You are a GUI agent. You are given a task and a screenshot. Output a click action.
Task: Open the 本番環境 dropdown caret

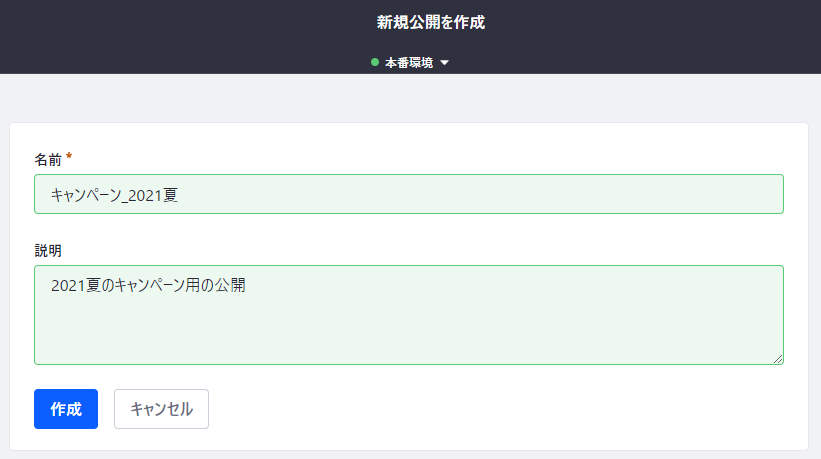click(445, 63)
